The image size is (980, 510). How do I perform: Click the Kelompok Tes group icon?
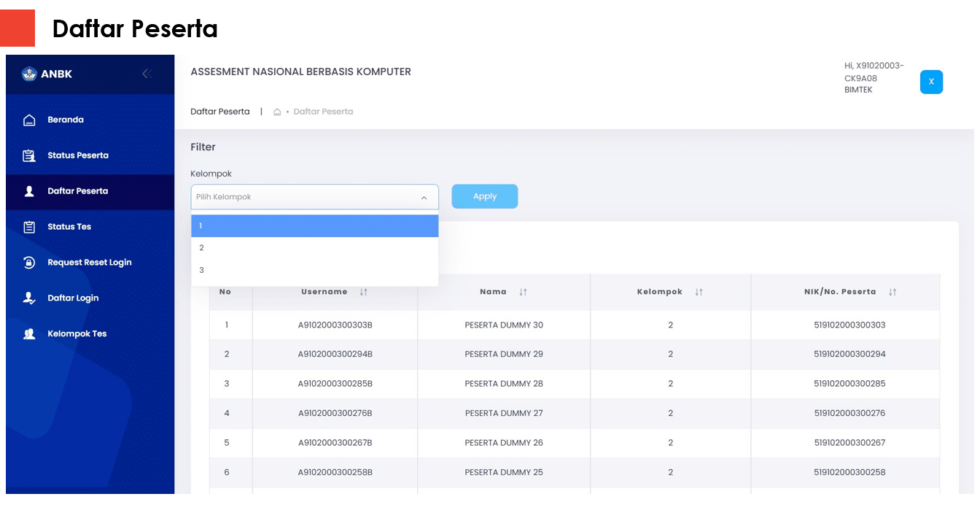(29, 333)
